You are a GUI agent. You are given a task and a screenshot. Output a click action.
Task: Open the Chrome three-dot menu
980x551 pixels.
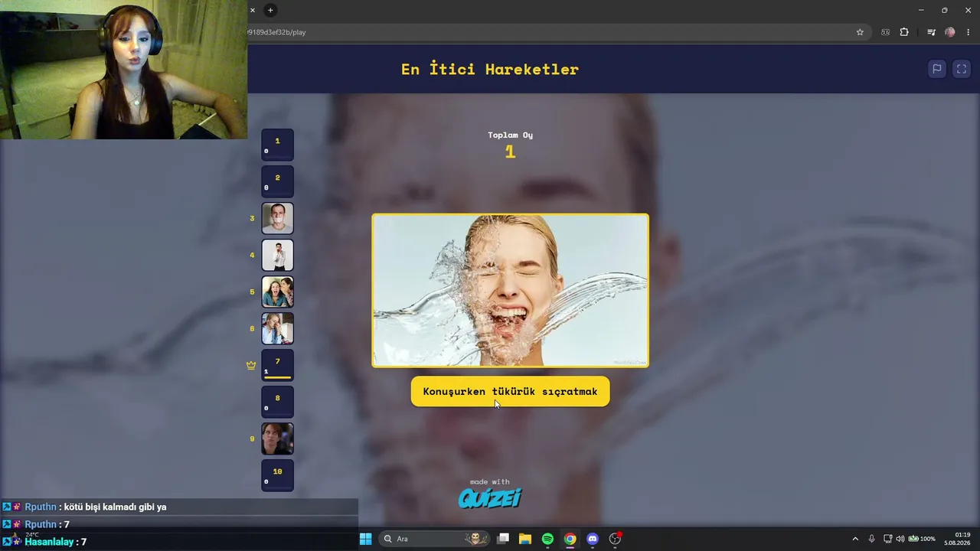tap(969, 32)
